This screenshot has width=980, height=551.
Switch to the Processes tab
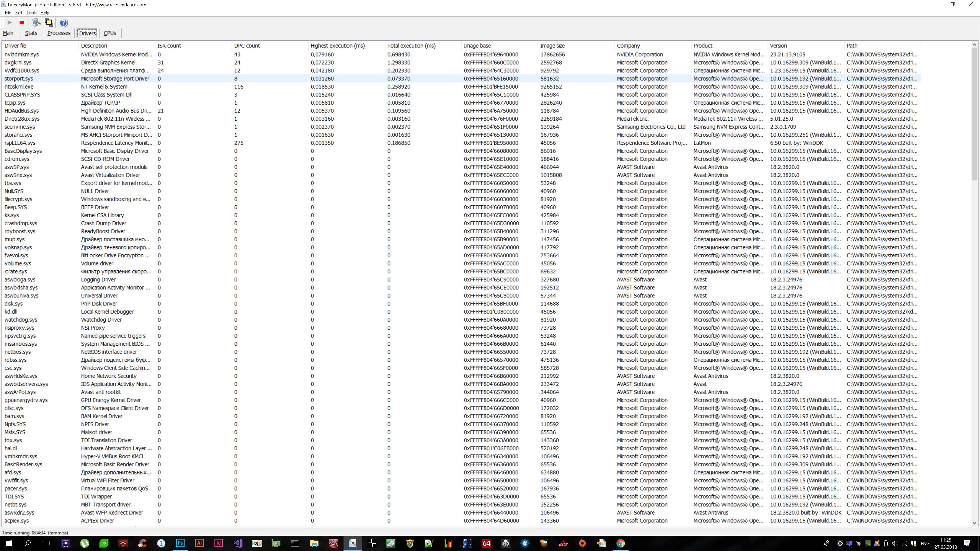point(59,33)
